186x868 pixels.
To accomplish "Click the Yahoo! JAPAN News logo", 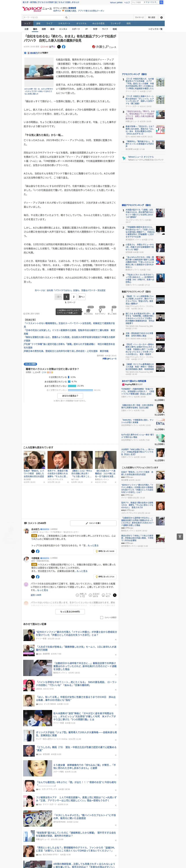I will [37, 9].
